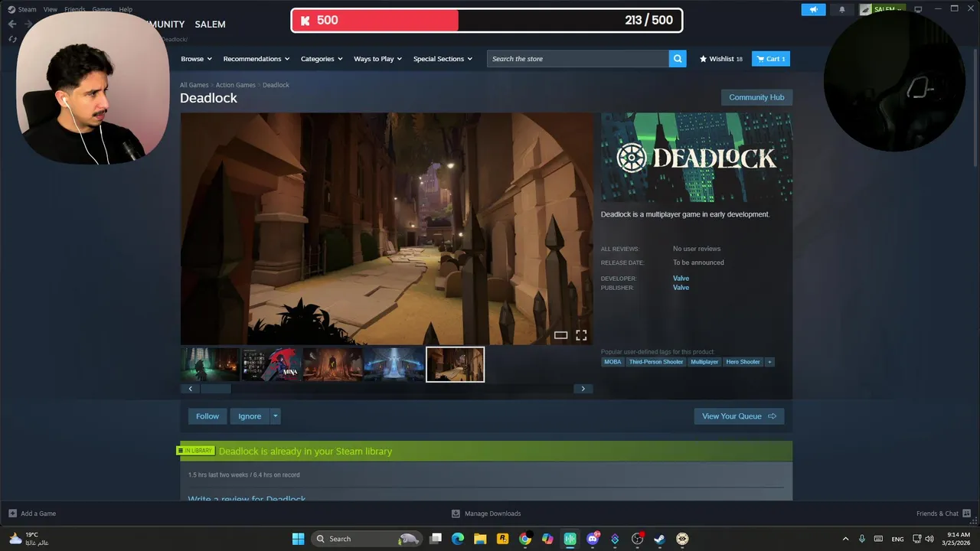View Your Queue
This screenshot has height=551, width=980.
(739, 416)
